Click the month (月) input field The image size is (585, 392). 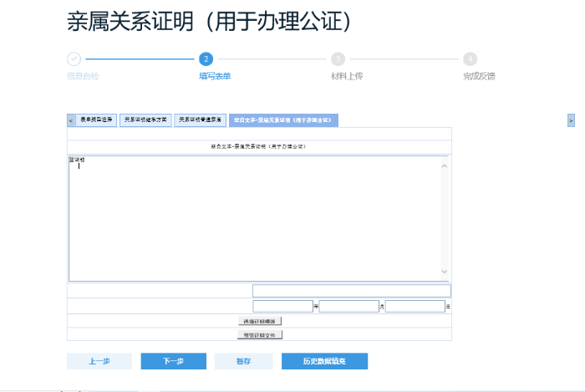click(348, 307)
